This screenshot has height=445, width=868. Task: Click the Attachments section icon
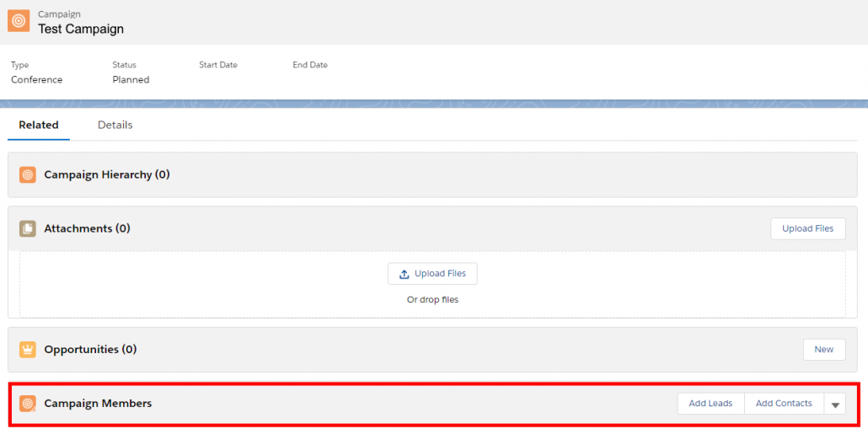click(28, 228)
